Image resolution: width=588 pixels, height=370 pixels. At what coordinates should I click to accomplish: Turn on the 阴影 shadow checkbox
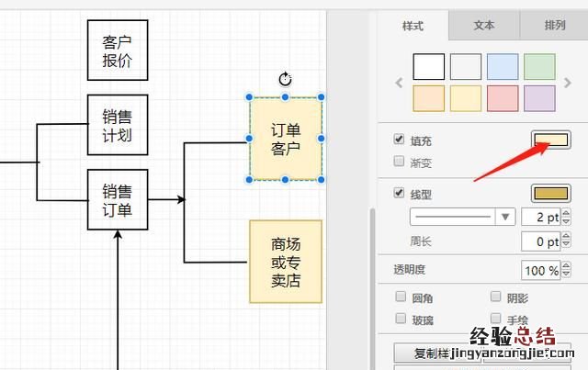496,297
